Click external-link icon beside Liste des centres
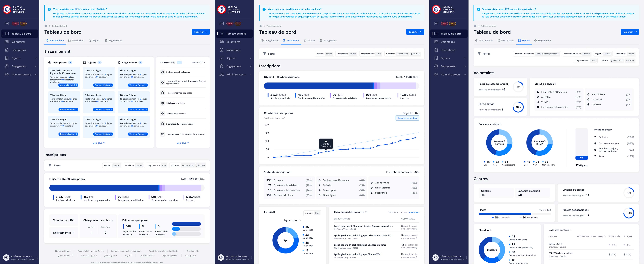The image size is (644, 264). (572, 230)
